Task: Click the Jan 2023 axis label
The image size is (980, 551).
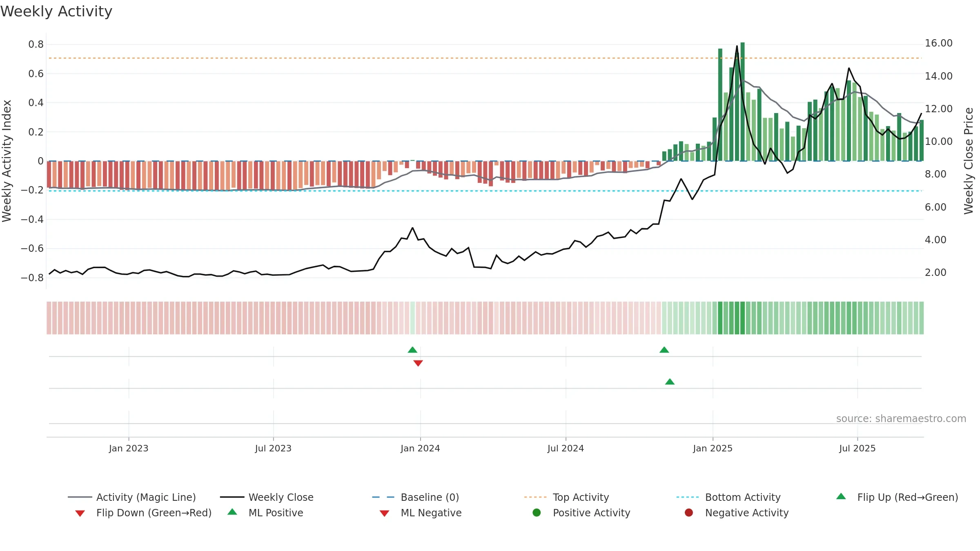Action: point(129,449)
